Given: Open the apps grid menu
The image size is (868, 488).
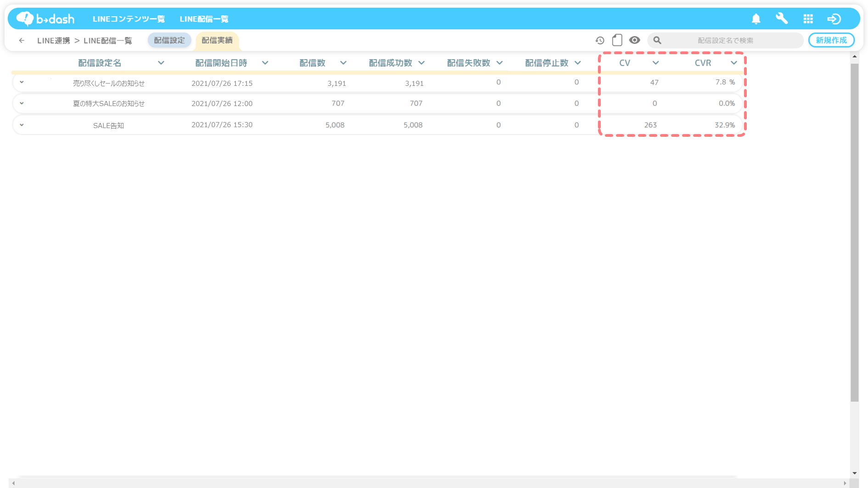Looking at the screenshot, I should 808,19.
